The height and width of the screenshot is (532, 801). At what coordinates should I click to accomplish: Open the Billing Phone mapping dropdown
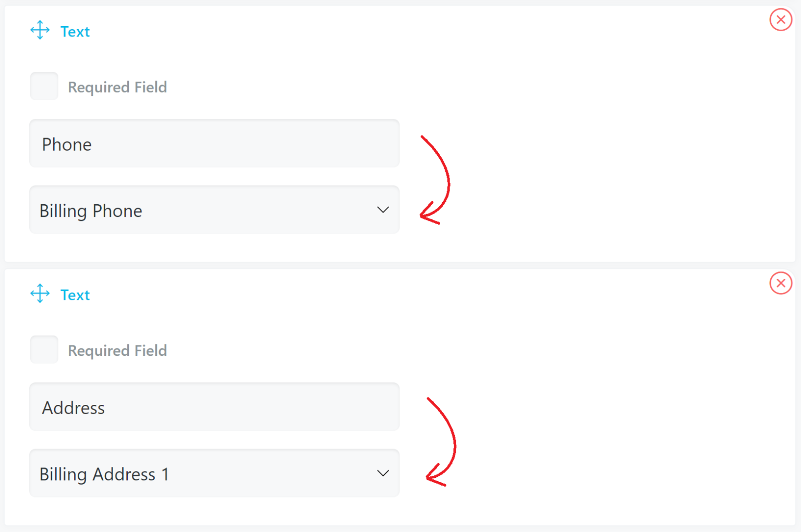[x=214, y=210]
